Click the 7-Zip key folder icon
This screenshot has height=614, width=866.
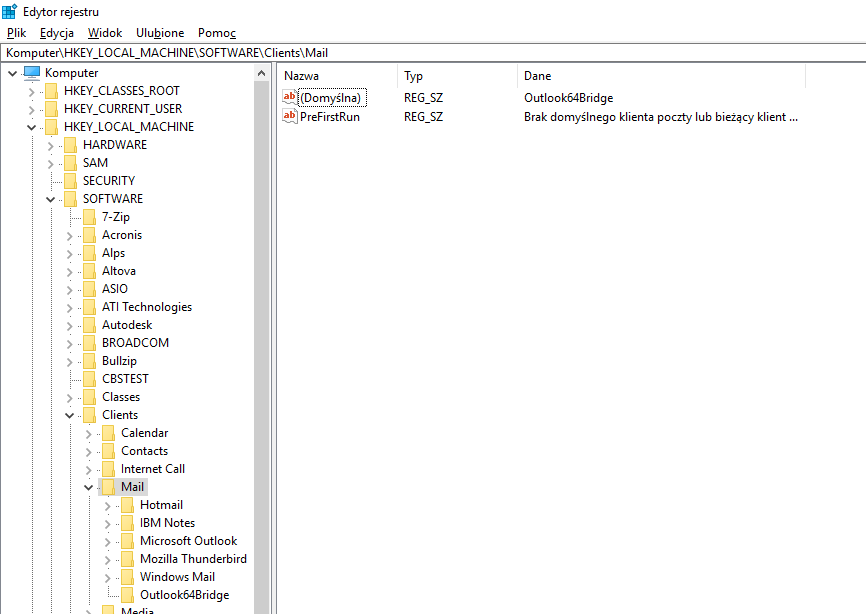[89, 217]
